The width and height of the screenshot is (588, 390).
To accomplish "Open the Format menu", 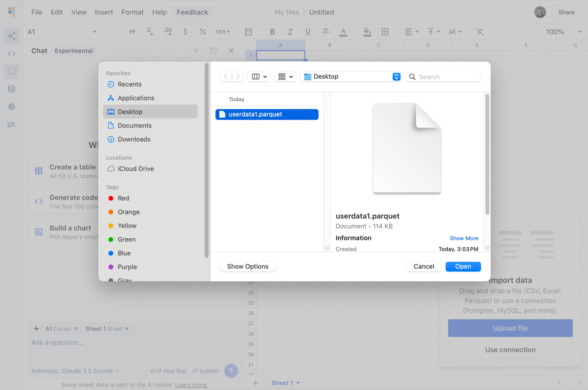I will pos(132,12).
